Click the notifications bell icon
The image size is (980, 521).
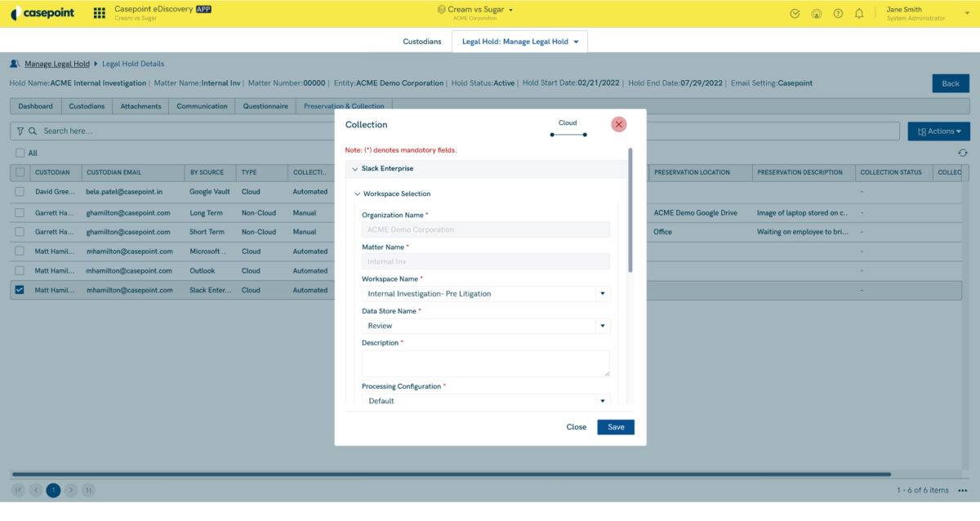[859, 13]
